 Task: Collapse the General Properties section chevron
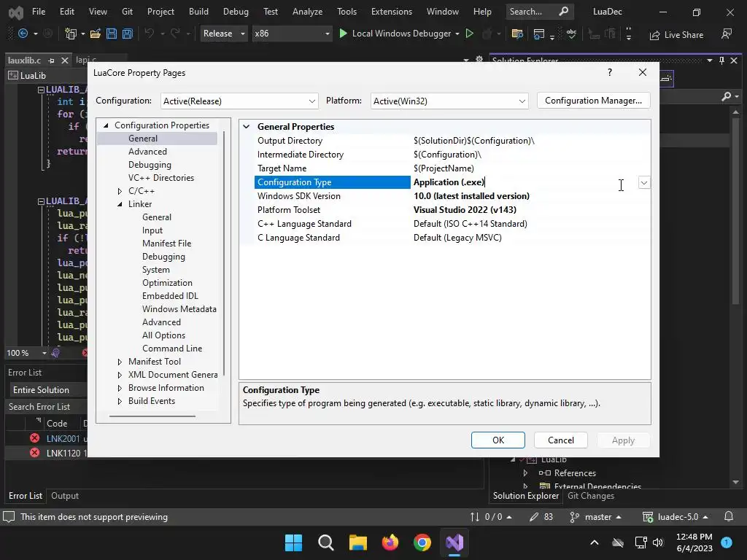tap(247, 127)
